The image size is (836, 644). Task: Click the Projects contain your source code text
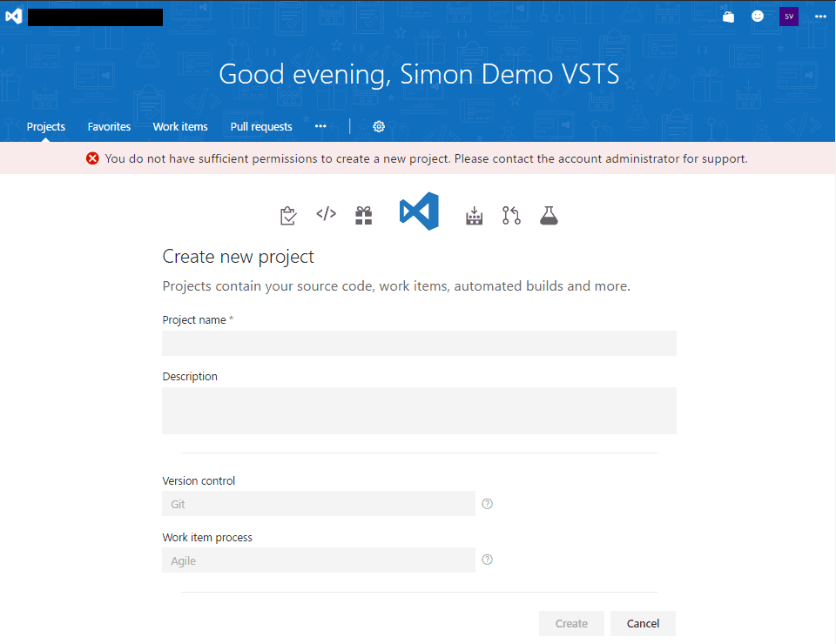tap(396, 286)
